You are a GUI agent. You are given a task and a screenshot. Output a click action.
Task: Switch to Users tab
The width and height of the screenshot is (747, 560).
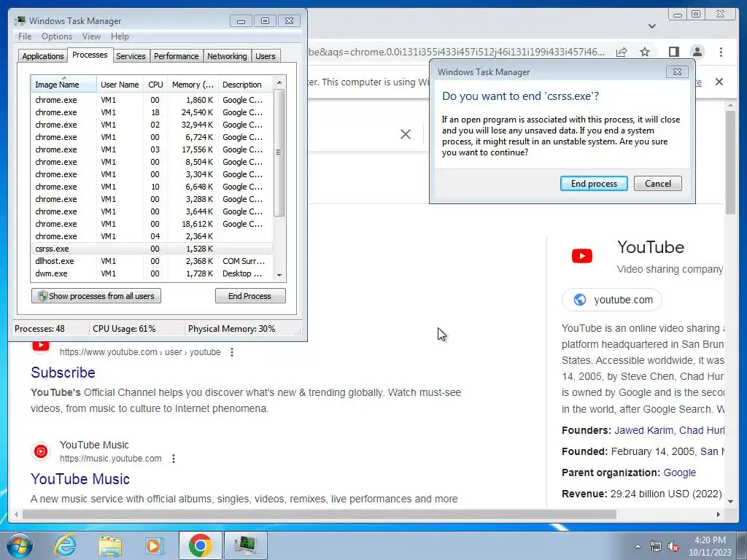266,56
